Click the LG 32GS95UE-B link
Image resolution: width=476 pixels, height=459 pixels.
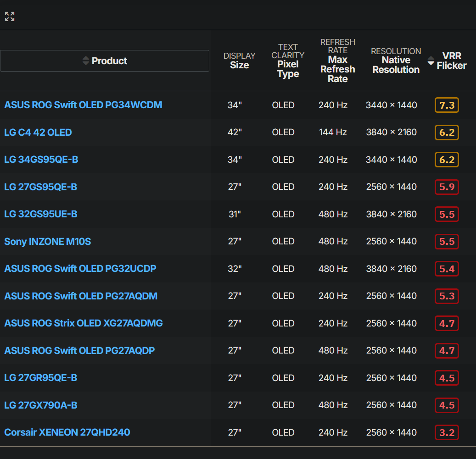[41, 214]
